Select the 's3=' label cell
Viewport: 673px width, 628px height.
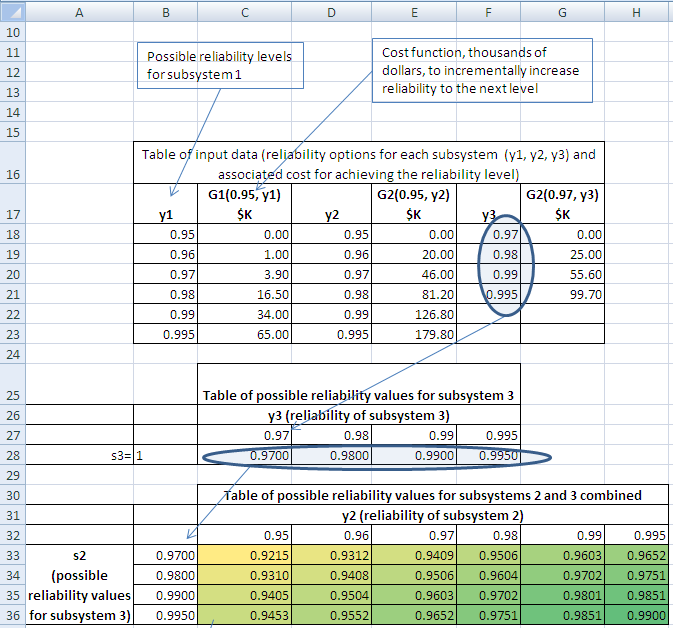point(79,455)
